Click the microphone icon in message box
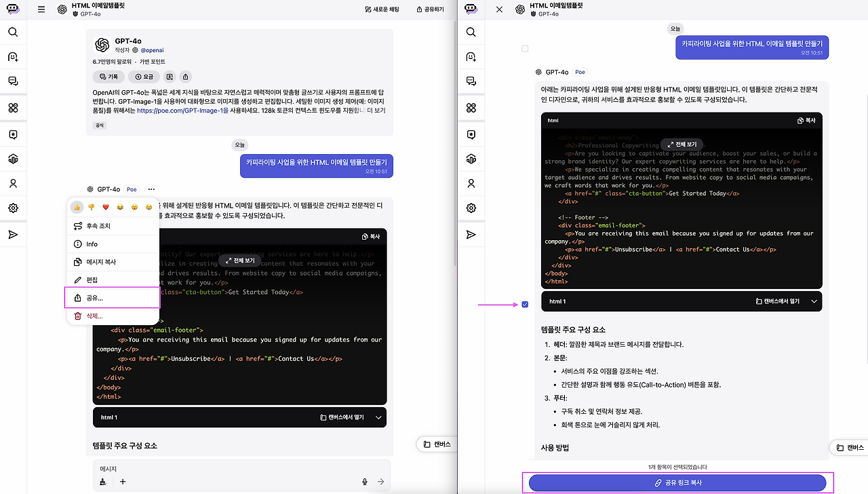This screenshot has height=494, width=868. pyautogui.click(x=365, y=482)
